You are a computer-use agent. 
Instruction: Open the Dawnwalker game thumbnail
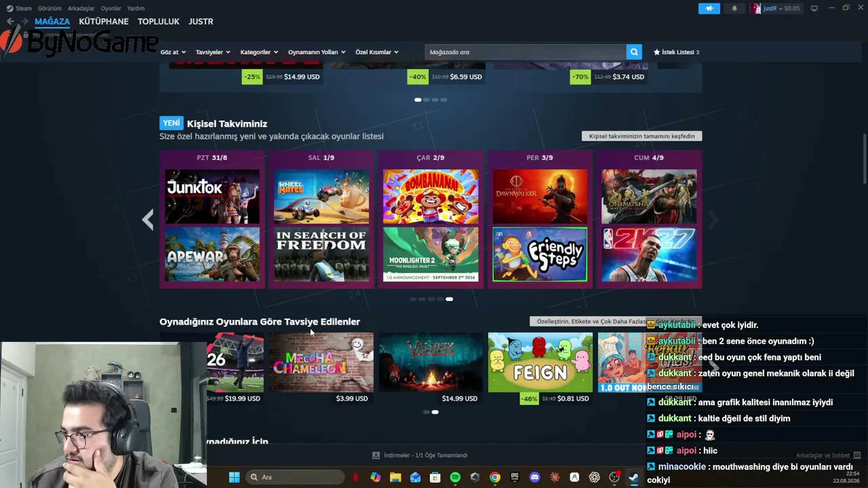tap(540, 197)
